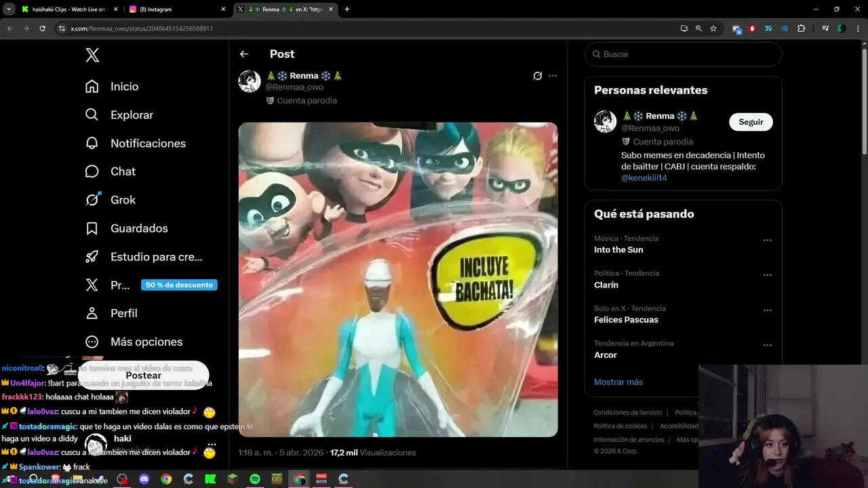Screen dimensions: 868x488
Task: Open Premium with 50% discount badge
Action: click(x=151, y=285)
